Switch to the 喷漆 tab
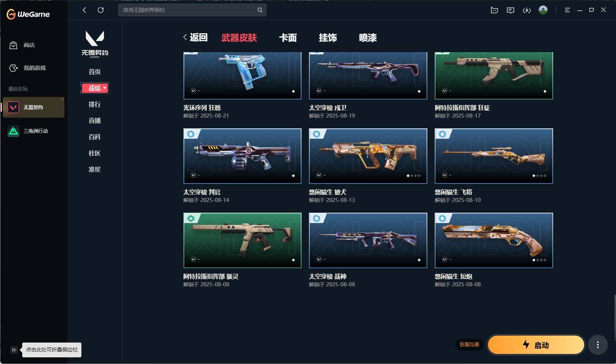The width and height of the screenshot is (616, 364). pos(368,38)
